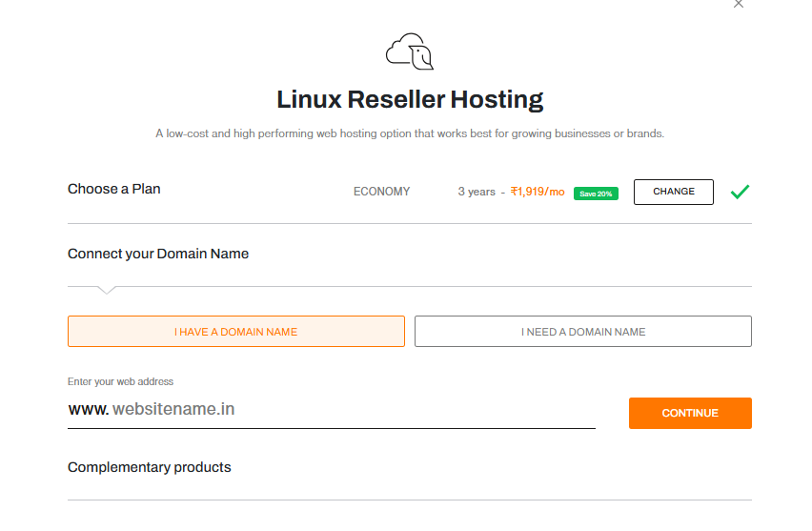The width and height of the screenshot is (812, 531).
Task: Click the green Save 20% badge
Action: (x=596, y=194)
